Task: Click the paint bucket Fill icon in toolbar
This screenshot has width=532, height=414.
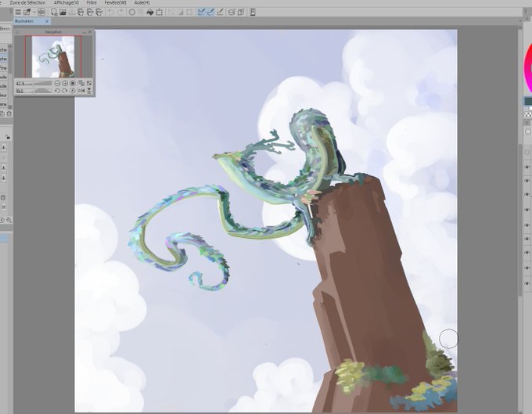Action: (150, 13)
